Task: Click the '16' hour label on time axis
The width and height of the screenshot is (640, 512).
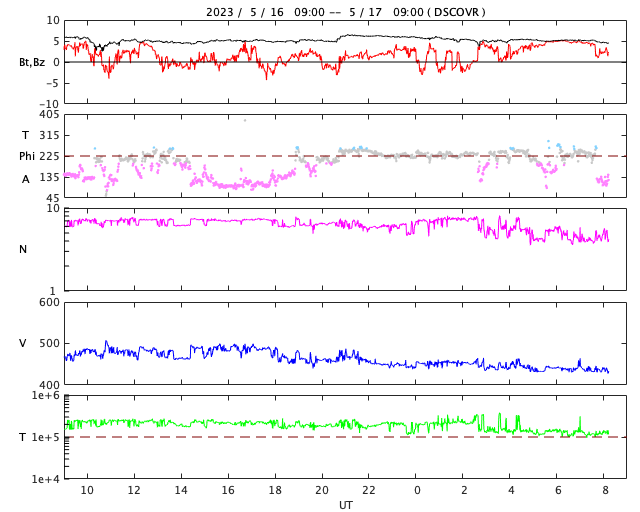Action: (x=228, y=490)
